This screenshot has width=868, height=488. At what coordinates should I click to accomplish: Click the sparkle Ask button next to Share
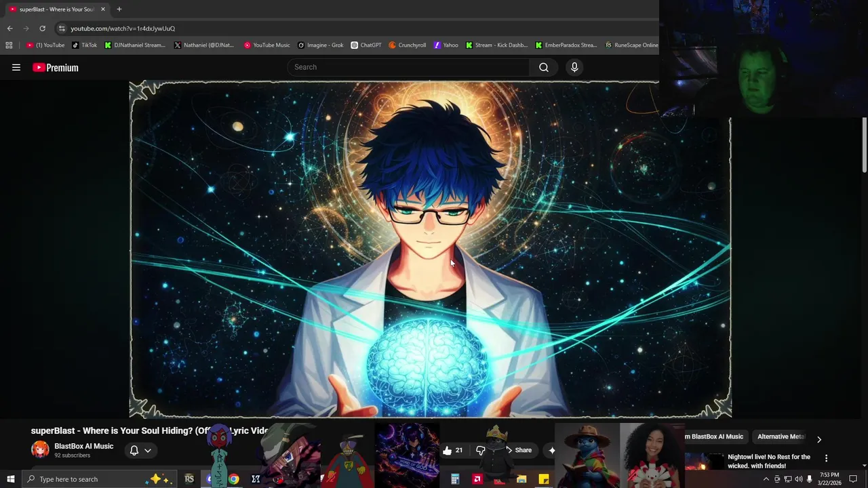(552, 450)
